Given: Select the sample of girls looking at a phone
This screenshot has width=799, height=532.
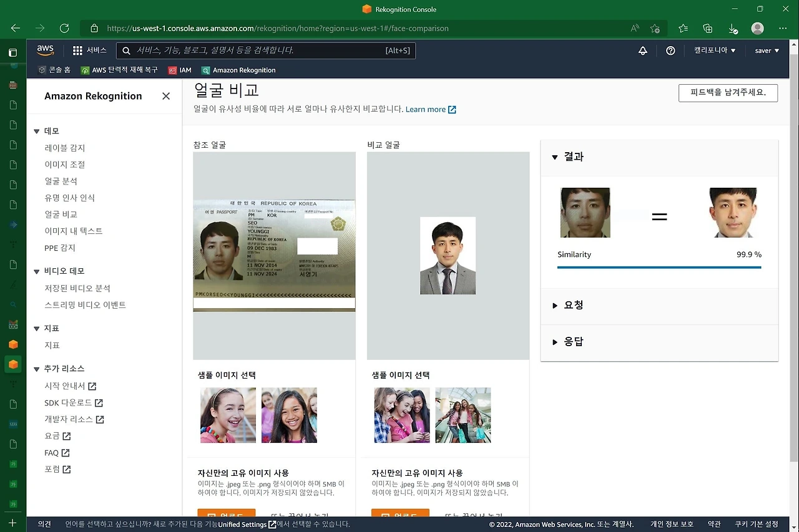Looking at the screenshot, I should (402, 415).
